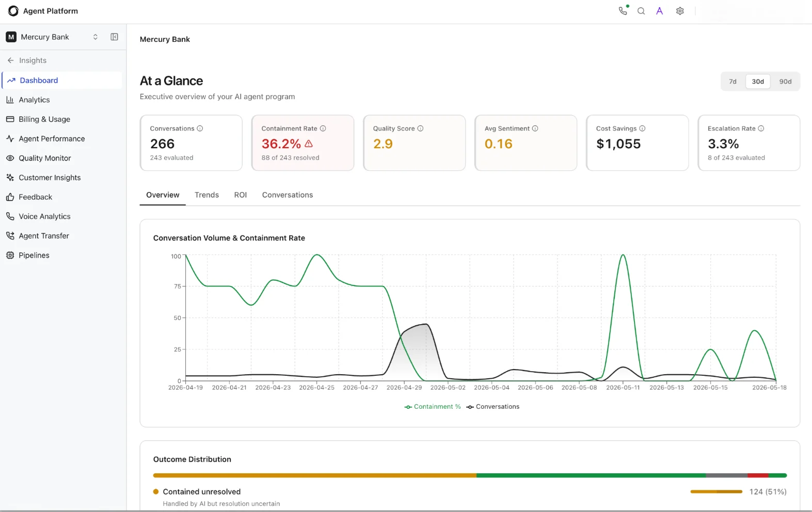The width and height of the screenshot is (812, 512).
Task: Go to Agent Performance
Action: point(63,138)
